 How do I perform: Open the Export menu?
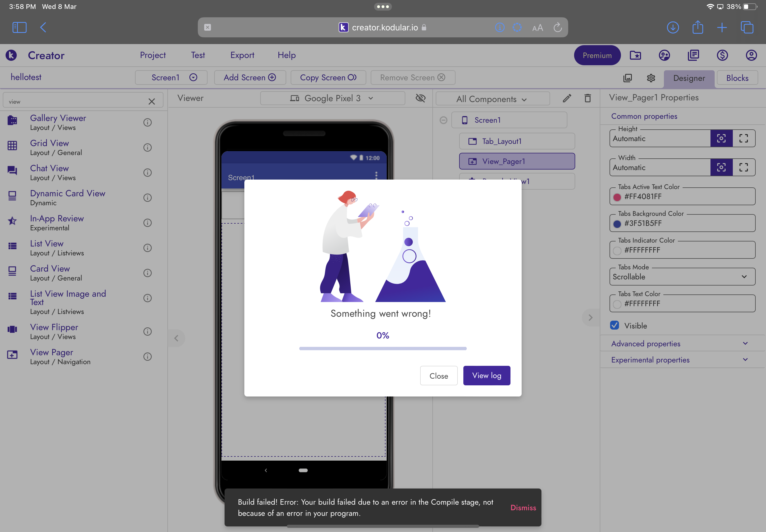[x=242, y=55]
